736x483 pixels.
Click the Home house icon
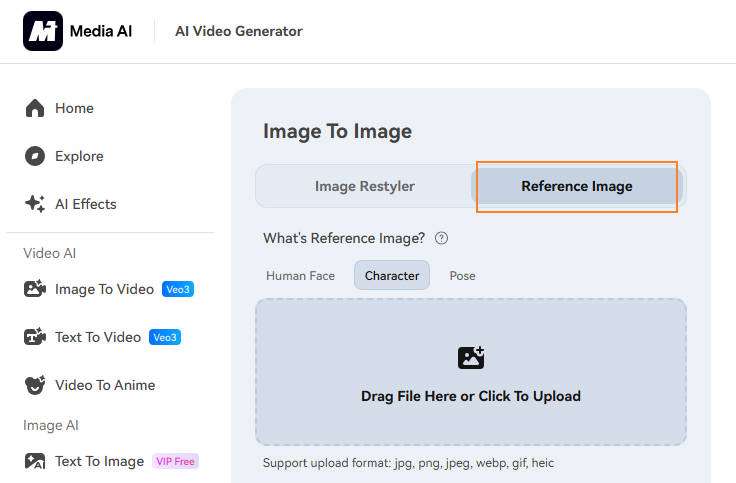coord(35,108)
